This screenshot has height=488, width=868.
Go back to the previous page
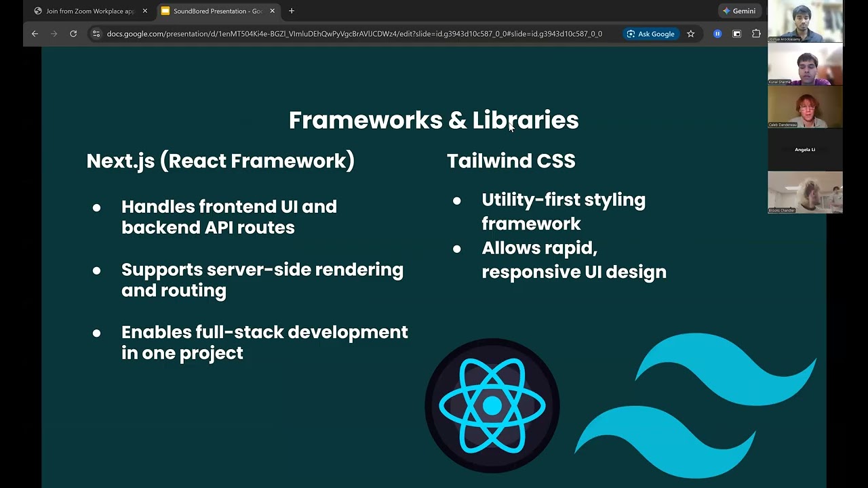point(35,34)
